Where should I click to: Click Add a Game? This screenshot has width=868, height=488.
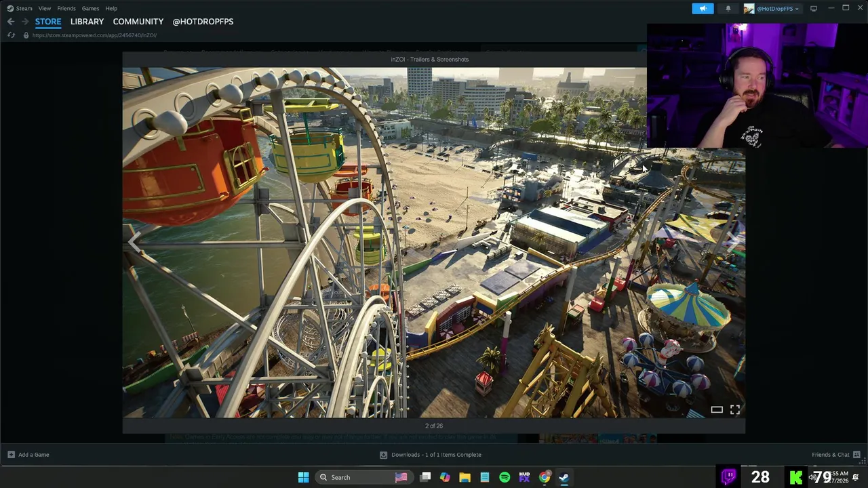tap(28, 455)
